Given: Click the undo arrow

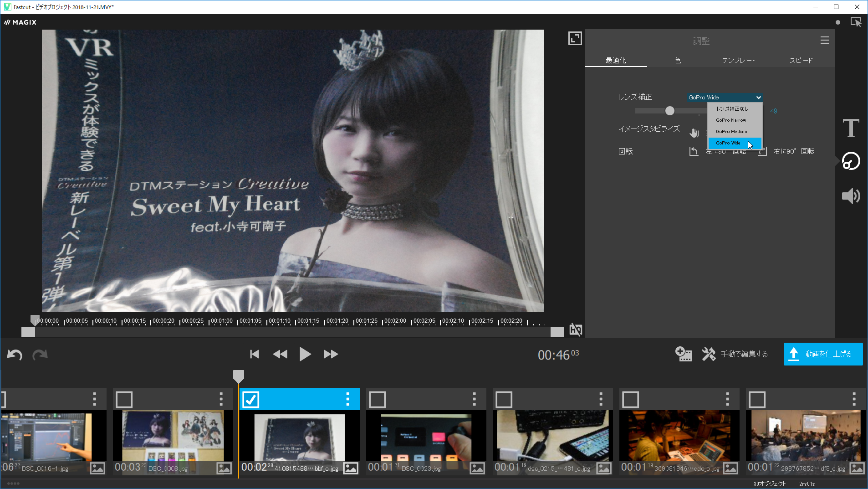Looking at the screenshot, I should 15,355.
